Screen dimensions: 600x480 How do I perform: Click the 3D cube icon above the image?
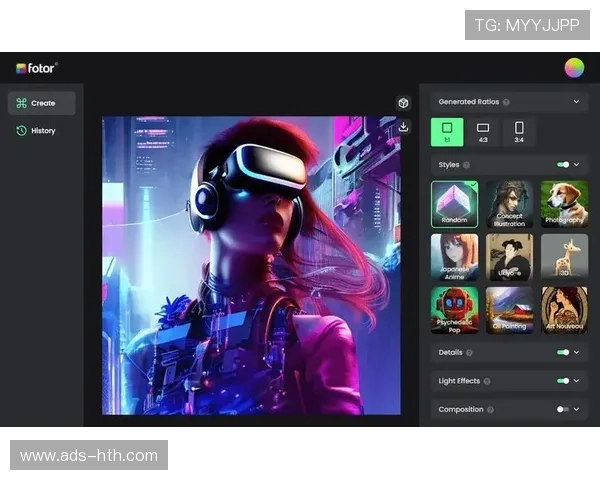(403, 103)
